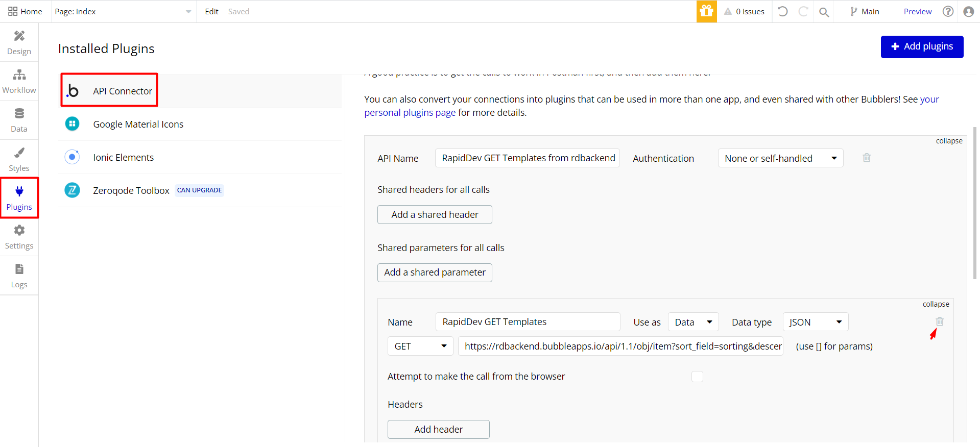Open the Data type JSON dropdown
The width and height of the screenshot is (980, 447).
point(816,322)
